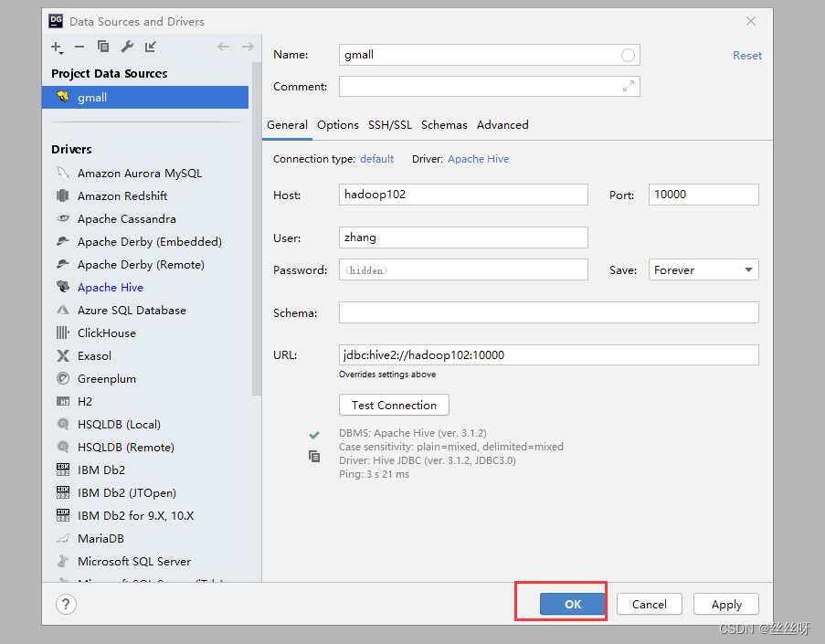Click the empty Schema field

(x=549, y=312)
